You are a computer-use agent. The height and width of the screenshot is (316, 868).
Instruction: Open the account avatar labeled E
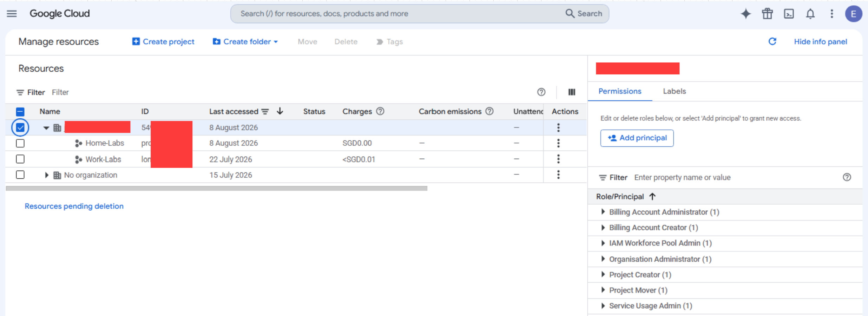[854, 14]
